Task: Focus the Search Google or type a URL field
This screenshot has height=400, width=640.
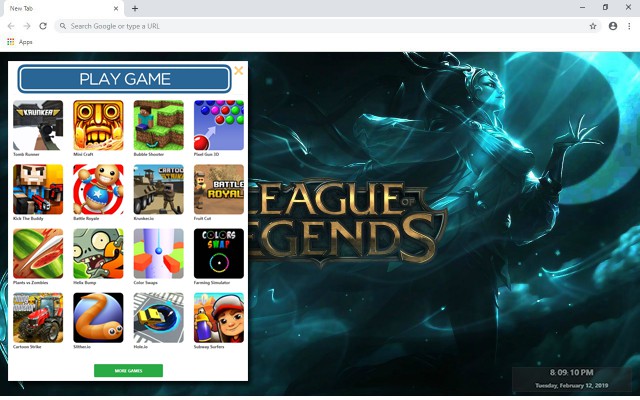Action: [328, 26]
